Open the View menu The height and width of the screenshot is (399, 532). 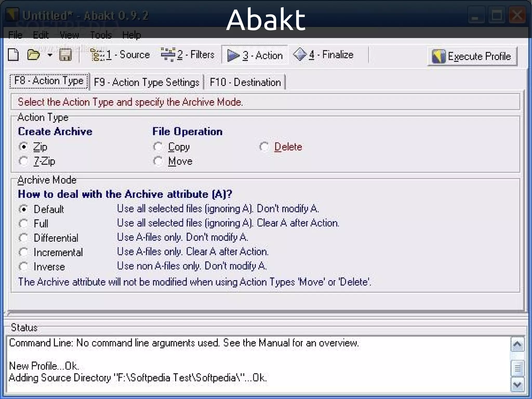click(69, 35)
